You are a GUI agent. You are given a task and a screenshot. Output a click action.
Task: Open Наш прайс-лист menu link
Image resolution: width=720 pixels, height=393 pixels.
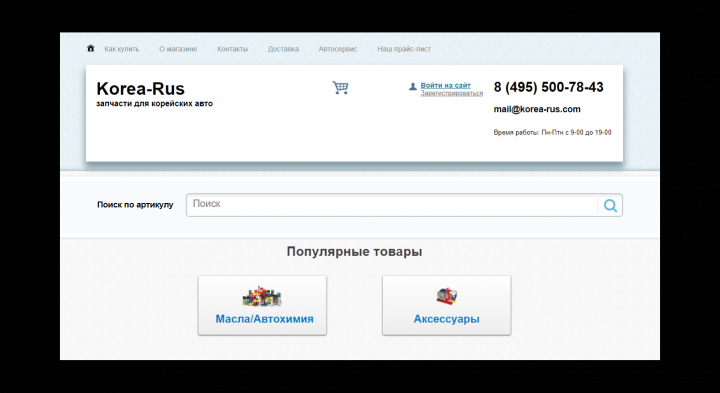point(404,49)
